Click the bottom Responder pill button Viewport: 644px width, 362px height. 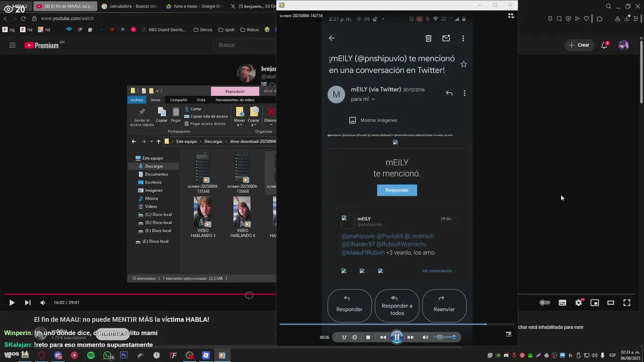coord(349,305)
